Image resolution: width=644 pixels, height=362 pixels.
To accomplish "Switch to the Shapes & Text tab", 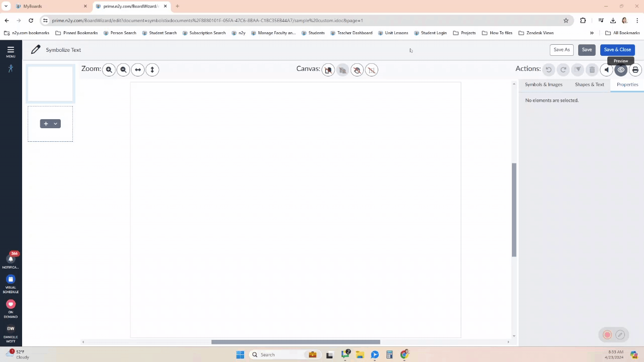I will pyautogui.click(x=590, y=84).
